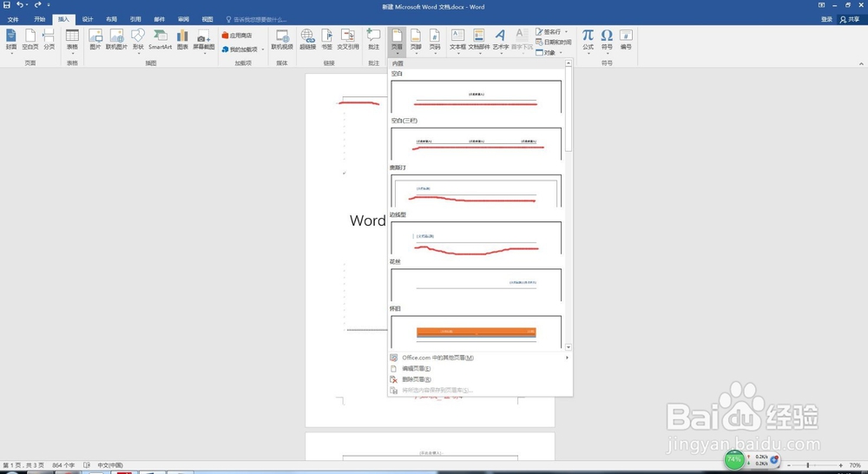
Task: Click the Save icon in quick access toolbar
Action: click(7, 5)
